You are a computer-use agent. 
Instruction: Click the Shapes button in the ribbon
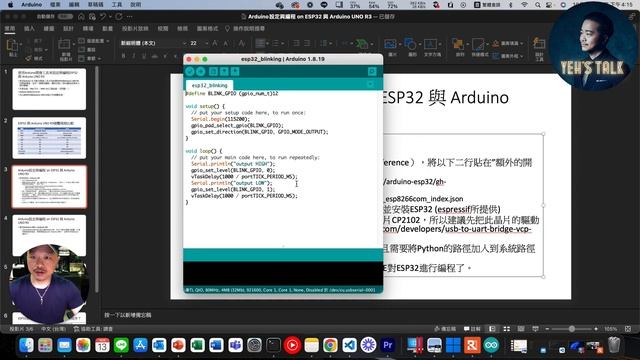tap(411, 47)
